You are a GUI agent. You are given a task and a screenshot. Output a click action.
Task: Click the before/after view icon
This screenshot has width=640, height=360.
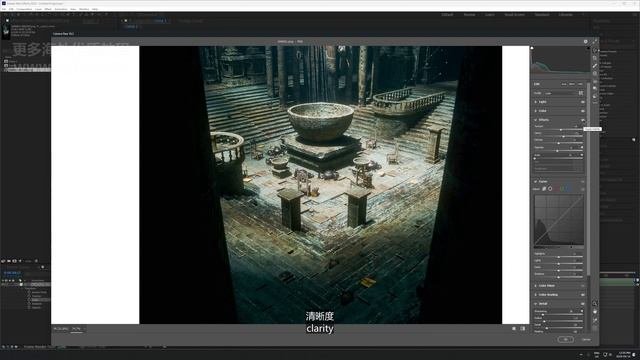[514, 329]
